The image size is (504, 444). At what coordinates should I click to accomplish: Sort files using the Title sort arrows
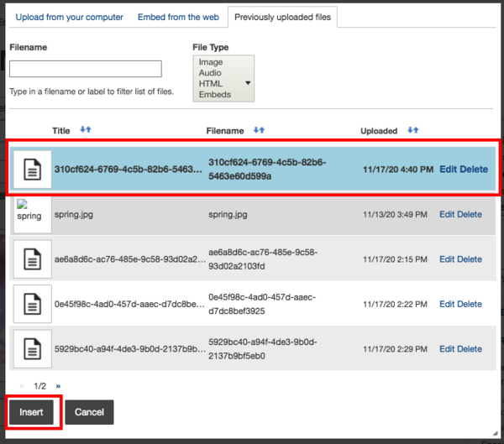[85, 130]
